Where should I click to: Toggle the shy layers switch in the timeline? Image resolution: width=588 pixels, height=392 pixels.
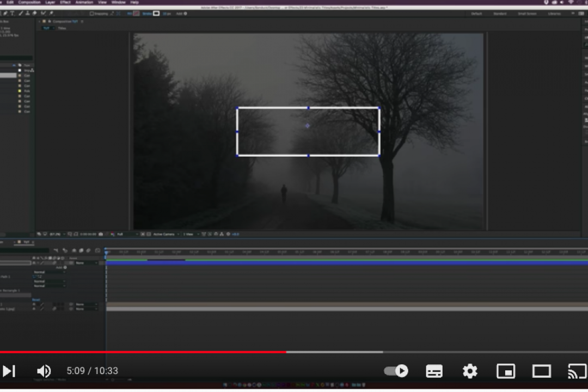[x=74, y=252]
